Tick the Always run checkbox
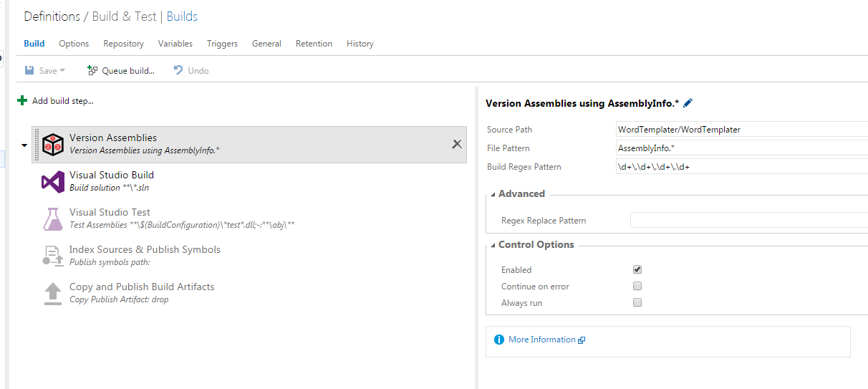 pyautogui.click(x=637, y=303)
